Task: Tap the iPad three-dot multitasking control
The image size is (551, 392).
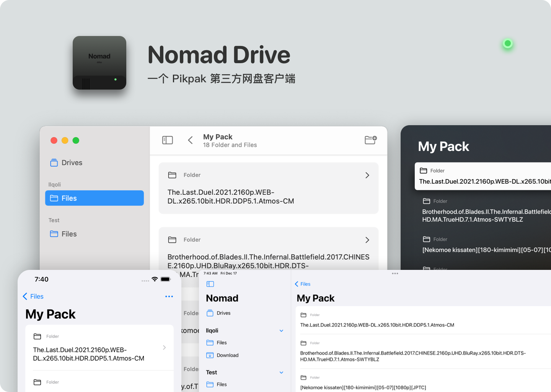Action: pyautogui.click(x=395, y=273)
